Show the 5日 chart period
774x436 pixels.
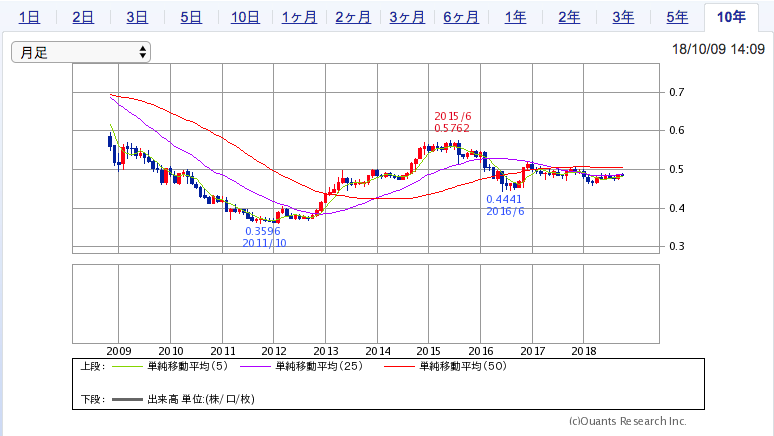tap(190, 17)
